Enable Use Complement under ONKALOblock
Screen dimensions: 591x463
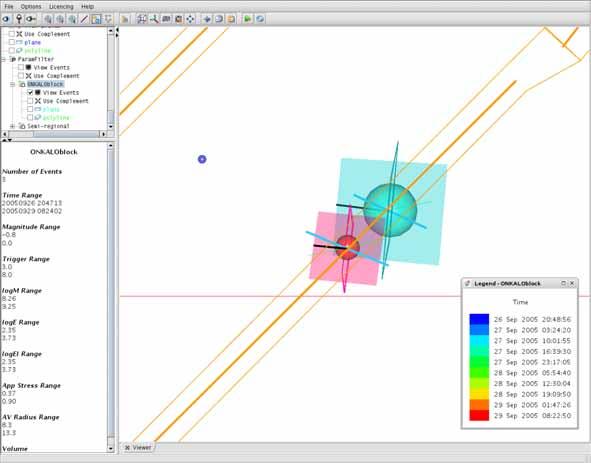(30, 101)
